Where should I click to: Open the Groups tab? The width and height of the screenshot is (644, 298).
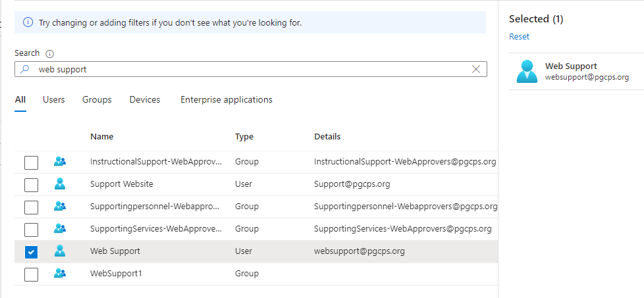[97, 100]
